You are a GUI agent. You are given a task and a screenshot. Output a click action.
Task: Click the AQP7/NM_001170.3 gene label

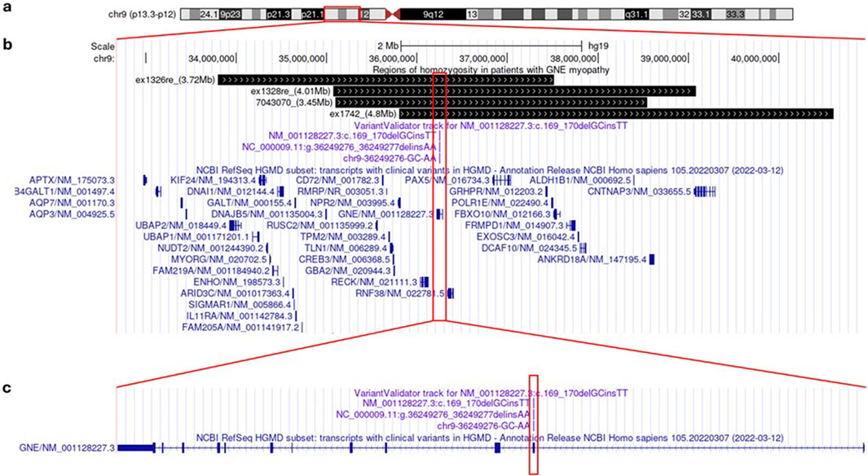(x=72, y=203)
